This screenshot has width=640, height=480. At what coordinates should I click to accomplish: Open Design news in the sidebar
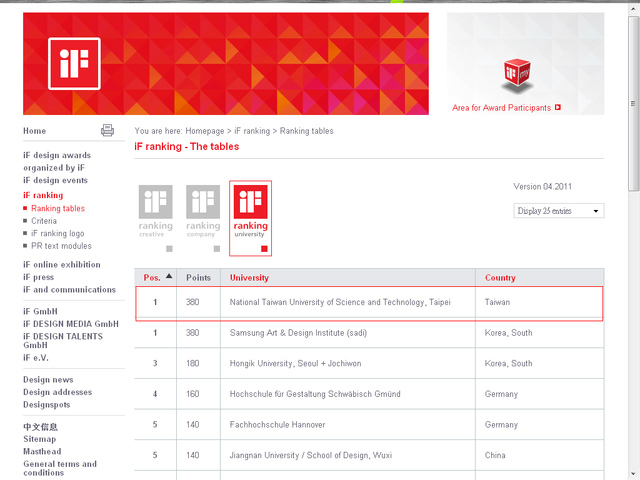coord(48,380)
